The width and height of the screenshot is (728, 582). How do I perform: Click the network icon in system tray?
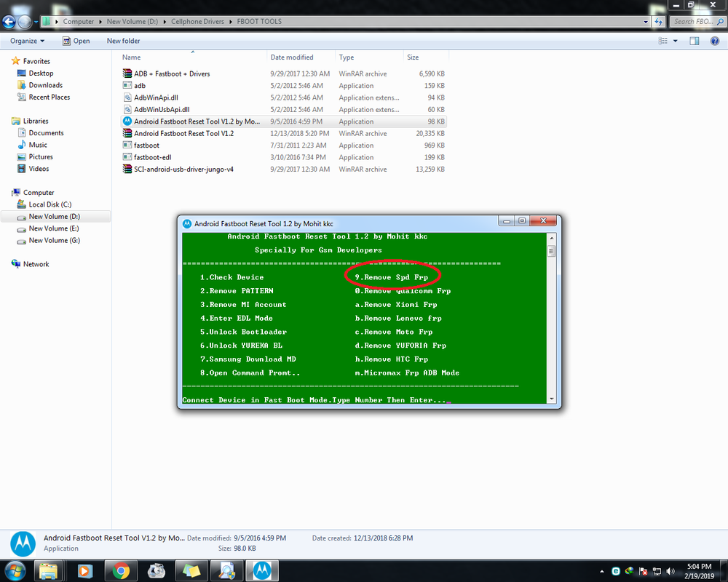pos(657,571)
